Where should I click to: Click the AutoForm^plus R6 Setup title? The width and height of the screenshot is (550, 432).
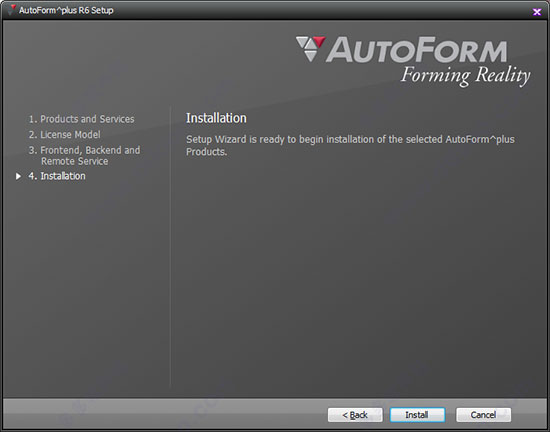pos(66,11)
